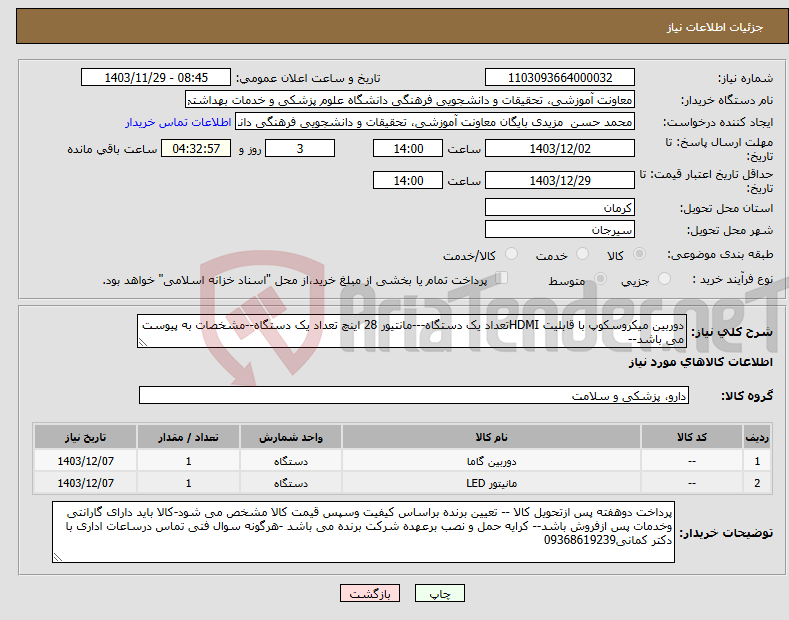Click the price validity date 1403/12/29

point(560,180)
